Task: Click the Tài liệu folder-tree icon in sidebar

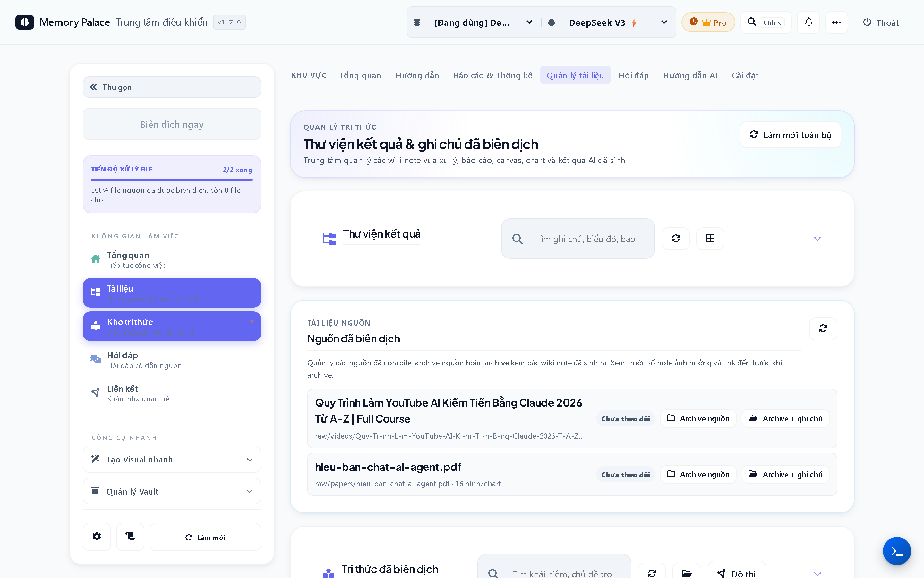Action: 96,293
